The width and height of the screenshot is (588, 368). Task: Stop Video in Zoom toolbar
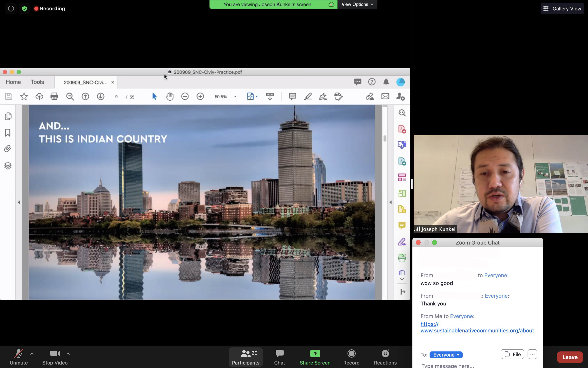point(55,357)
